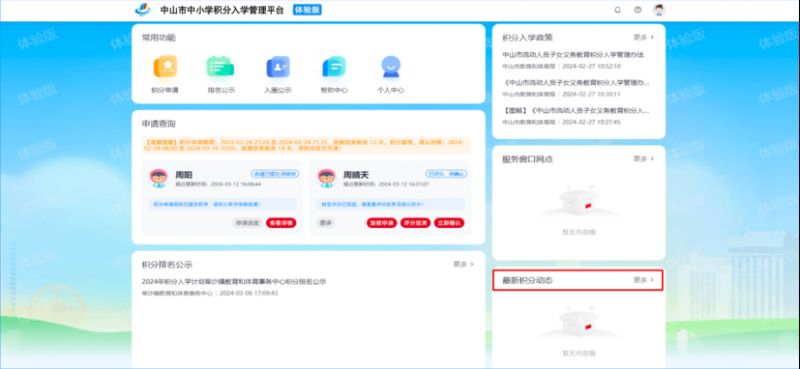Open the 入围公示 shortlist notice icon
The height and width of the screenshot is (369, 800).
pos(278,67)
